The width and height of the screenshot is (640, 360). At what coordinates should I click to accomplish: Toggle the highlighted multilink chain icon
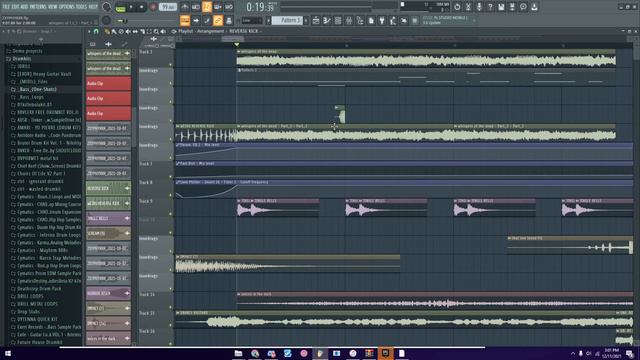218,20
